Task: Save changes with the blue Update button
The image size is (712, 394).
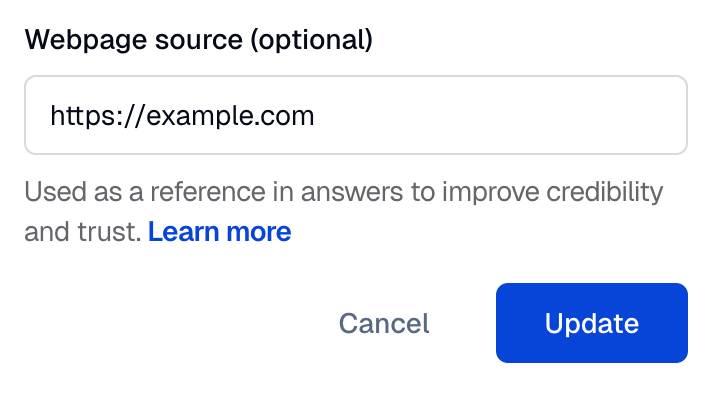Action: [592, 323]
